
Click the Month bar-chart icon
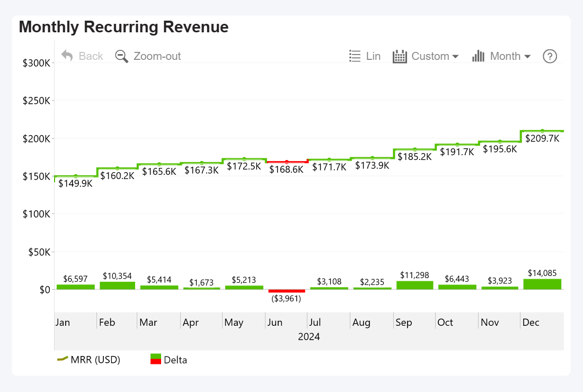(478, 56)
